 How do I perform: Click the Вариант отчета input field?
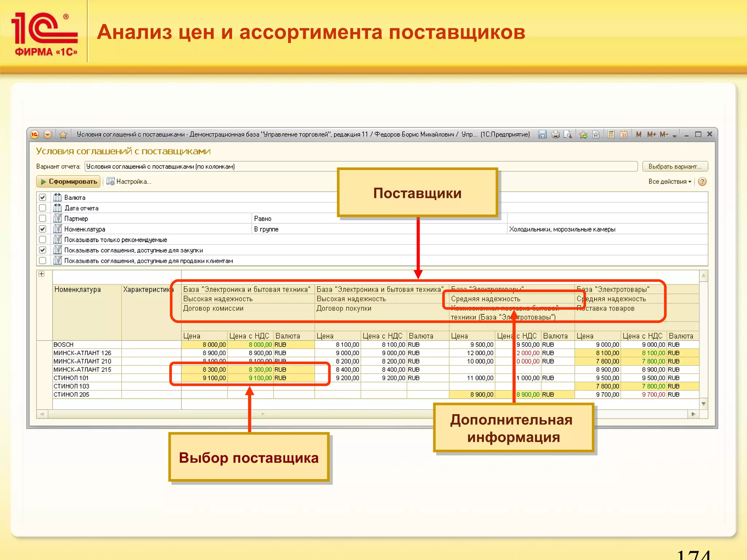tap(361, 167)
